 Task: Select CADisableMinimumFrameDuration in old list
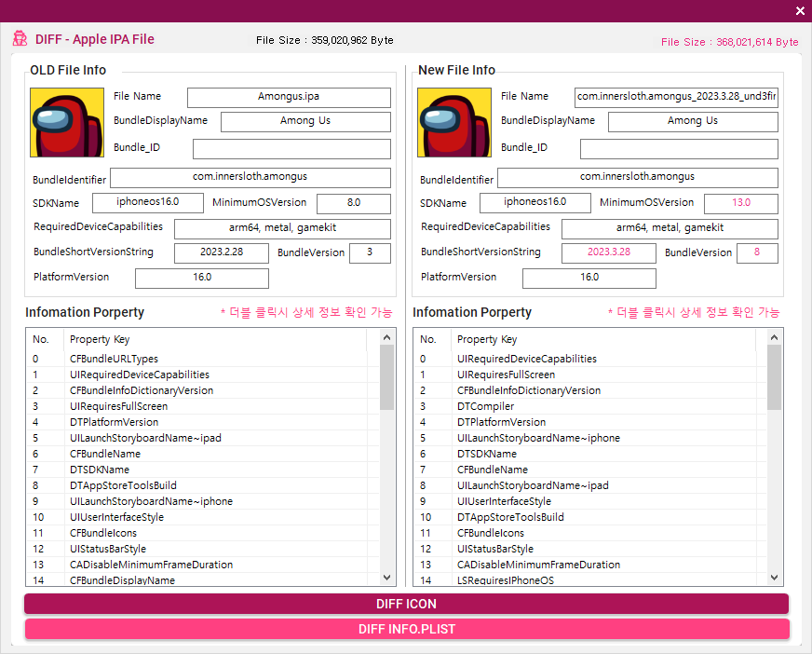(204, 565)
